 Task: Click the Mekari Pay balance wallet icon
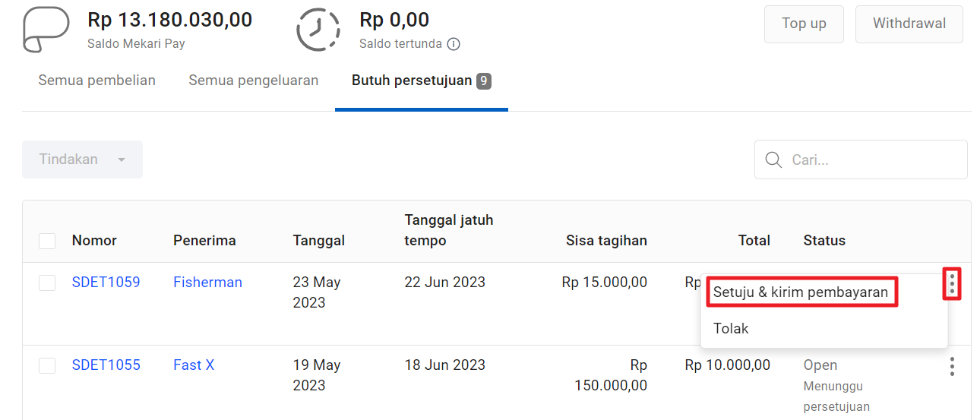tap(47, 30)
